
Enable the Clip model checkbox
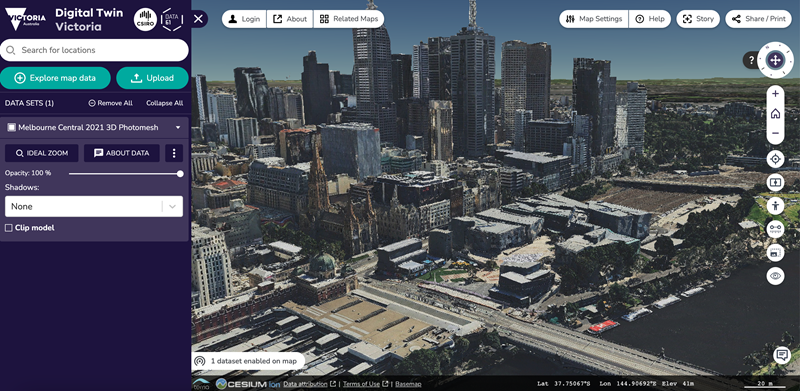(x=9, y=228)
